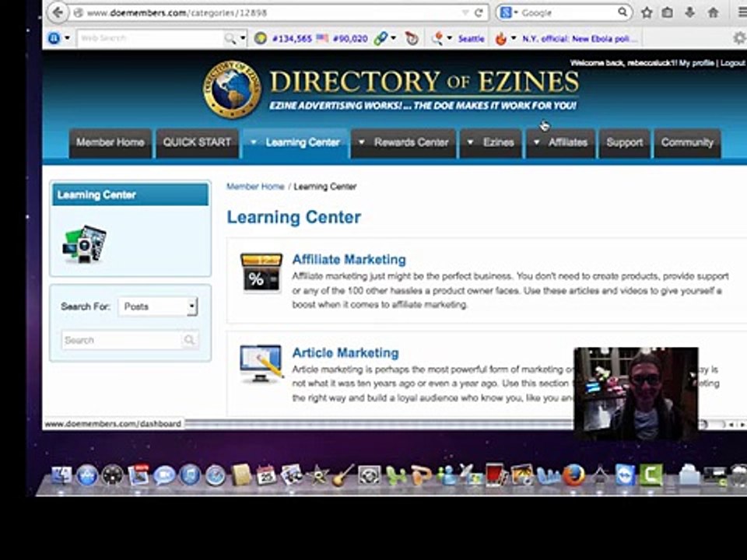Open the Community tab

coord(687,142)
